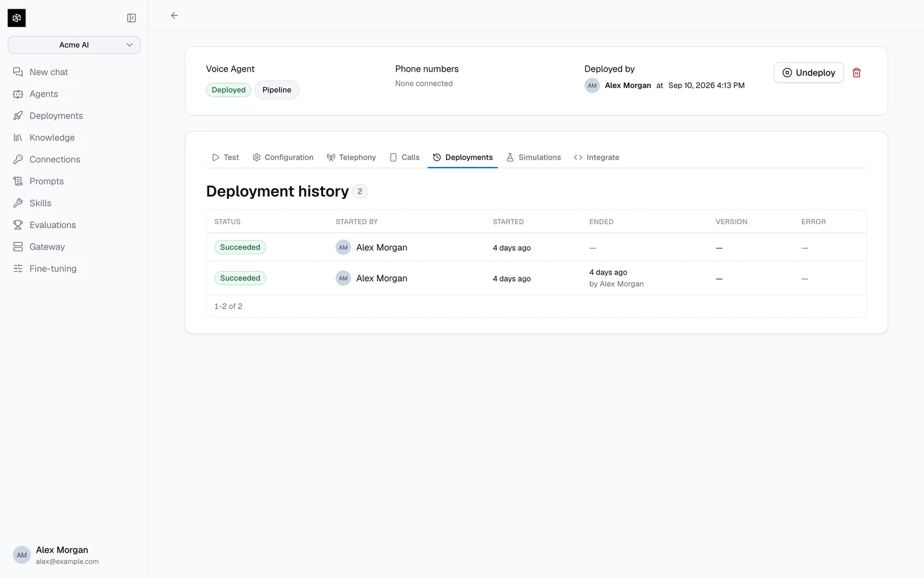Click the Prompts icon in sidebar
924x578 pixels.
[18, 181]
